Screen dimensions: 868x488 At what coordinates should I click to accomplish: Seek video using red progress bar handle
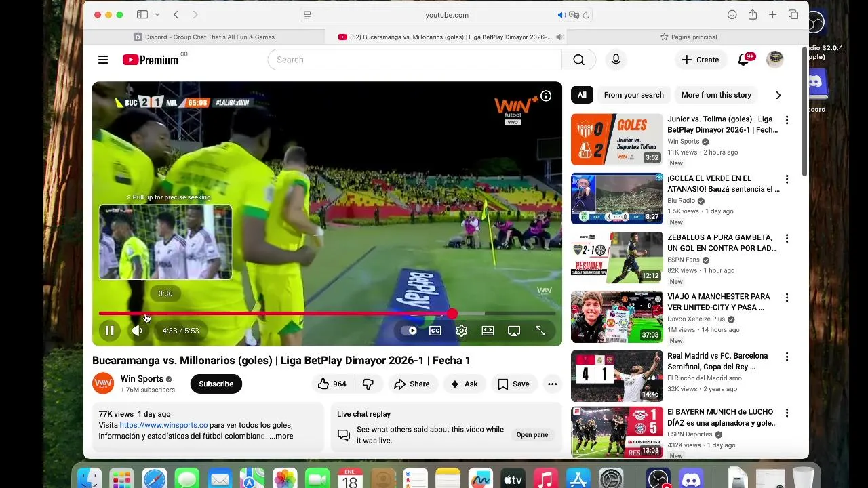pos(452,314)
